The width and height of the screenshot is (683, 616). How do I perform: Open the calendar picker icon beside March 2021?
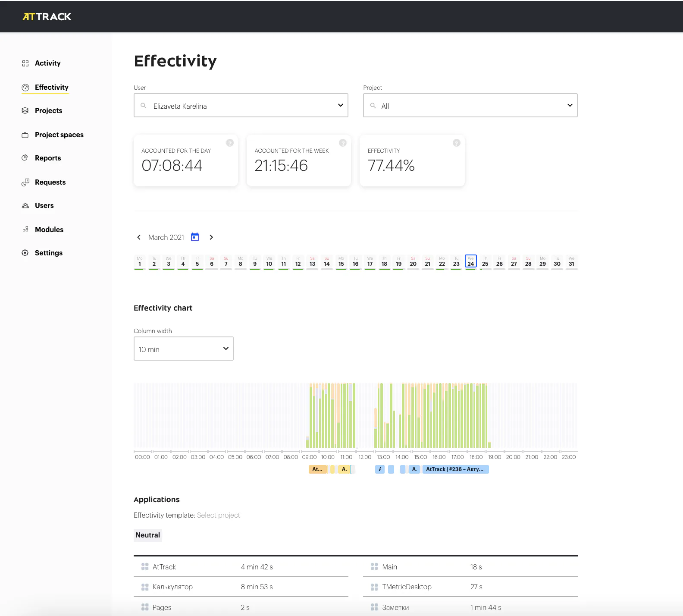(x=195, y=237)
